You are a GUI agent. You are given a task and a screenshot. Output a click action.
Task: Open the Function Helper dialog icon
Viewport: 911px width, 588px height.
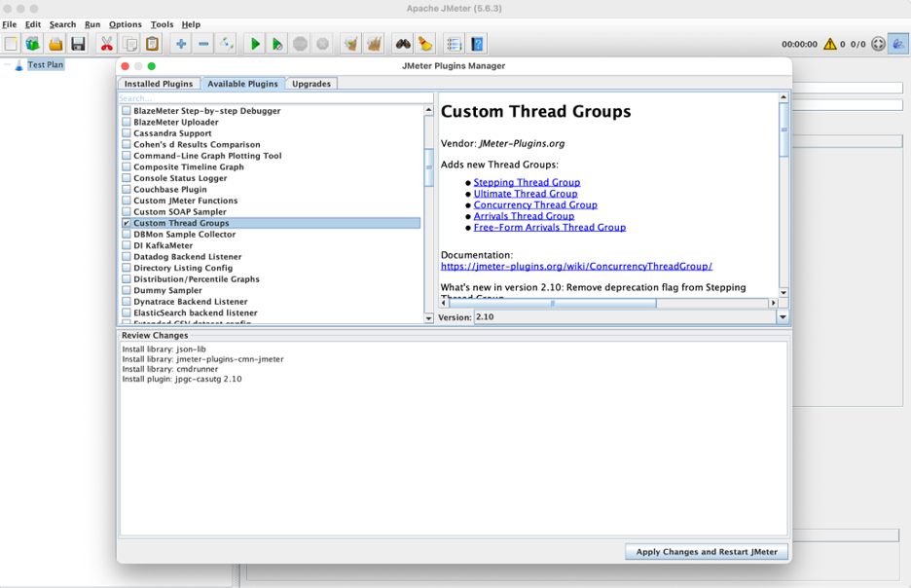(x=455, y=44)
